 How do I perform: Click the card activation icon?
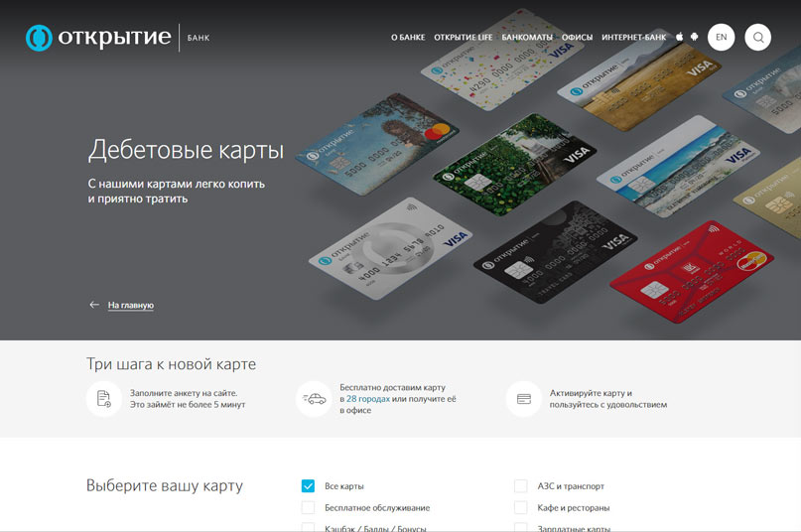click(523, 399)
